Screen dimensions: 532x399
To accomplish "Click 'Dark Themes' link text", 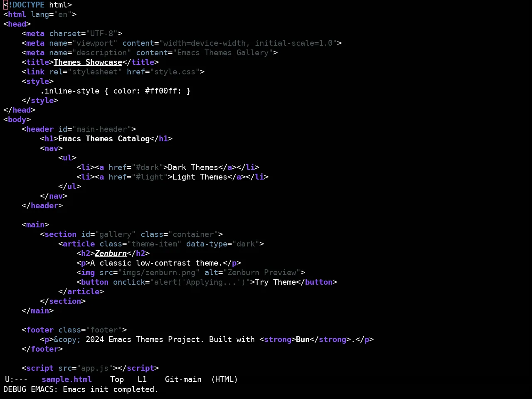I will click(x=193, y=167).
